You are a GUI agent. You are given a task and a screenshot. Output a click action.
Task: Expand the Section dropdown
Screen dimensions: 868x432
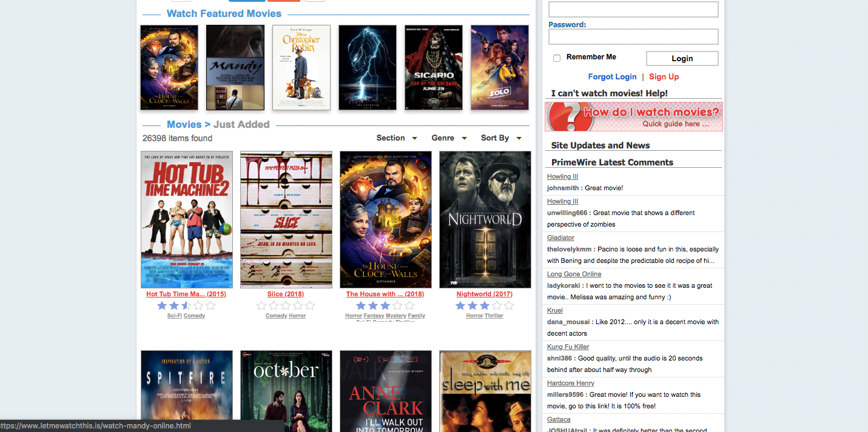(x=397, y=138)
